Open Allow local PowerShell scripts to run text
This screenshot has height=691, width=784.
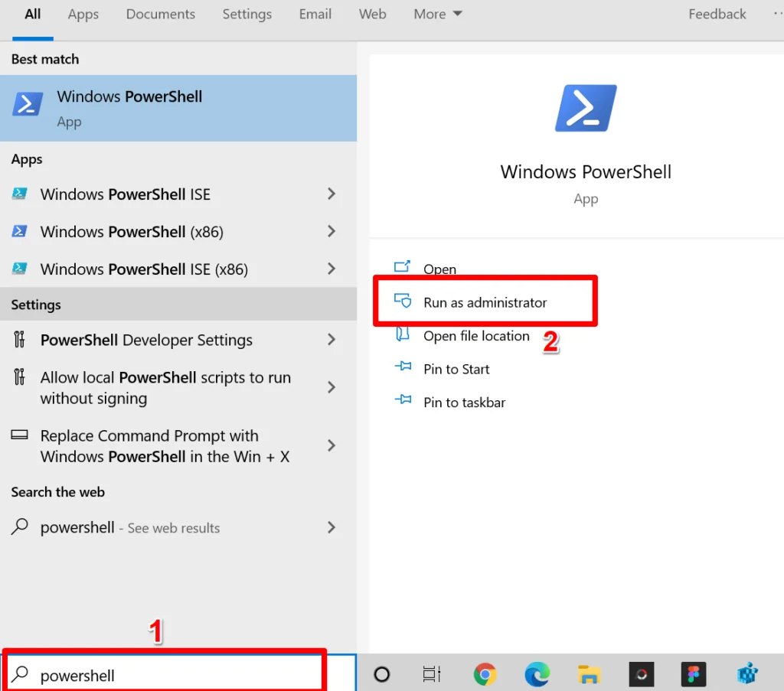pos(165,388)
